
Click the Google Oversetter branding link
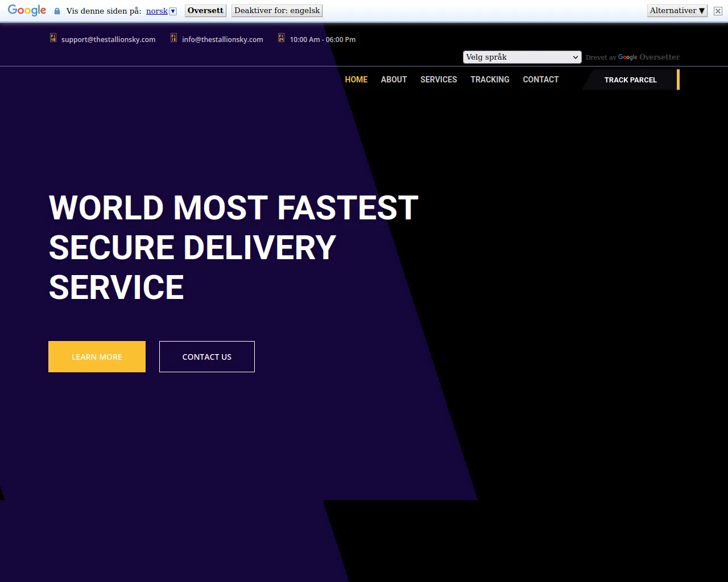pyautogui.click(x=648, y=57)
